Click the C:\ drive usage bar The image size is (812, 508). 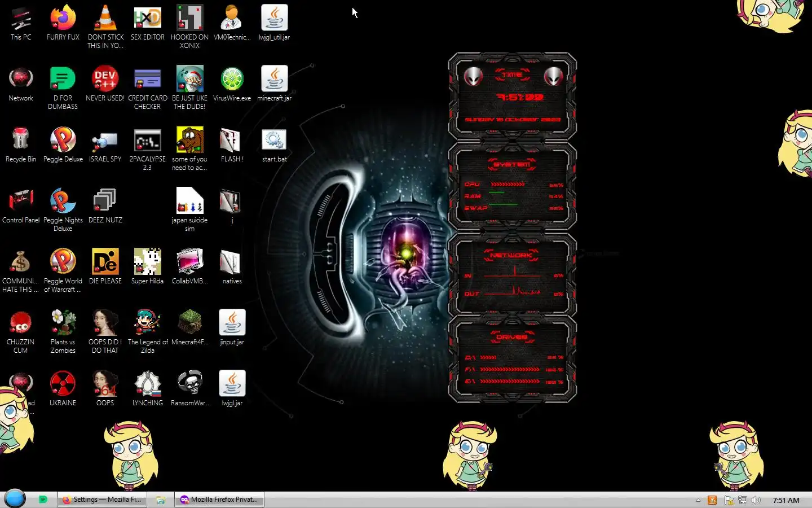(488, 357)
